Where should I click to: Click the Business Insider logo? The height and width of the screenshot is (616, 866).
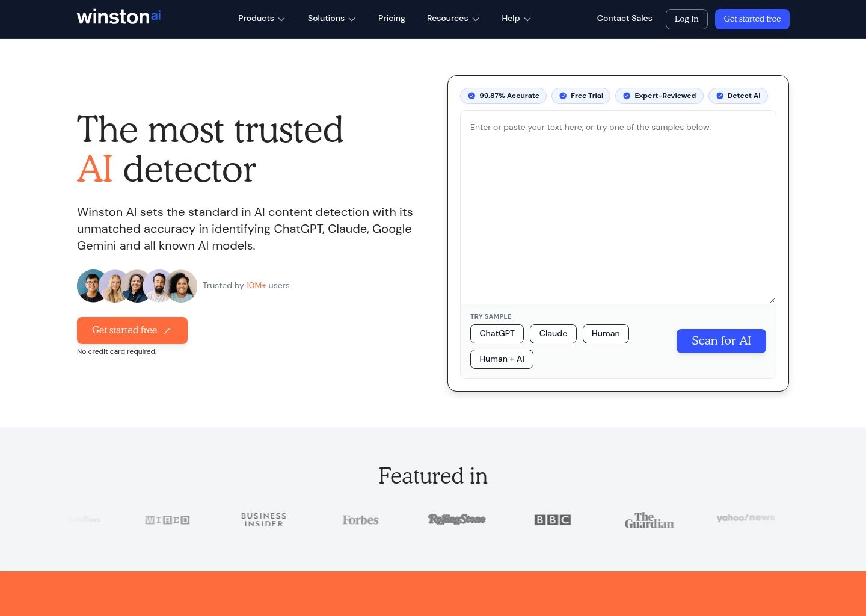click(263, 520)
